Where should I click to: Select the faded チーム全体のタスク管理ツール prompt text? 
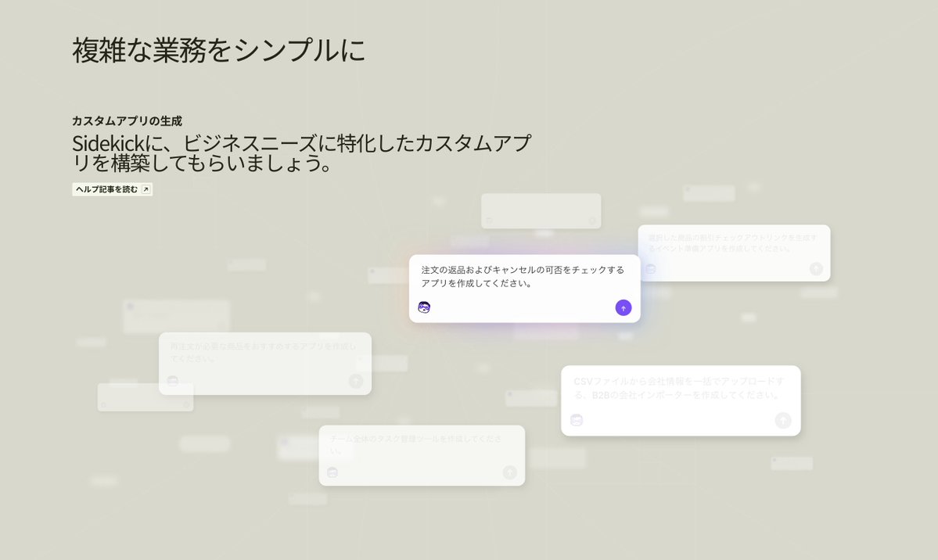415,444
